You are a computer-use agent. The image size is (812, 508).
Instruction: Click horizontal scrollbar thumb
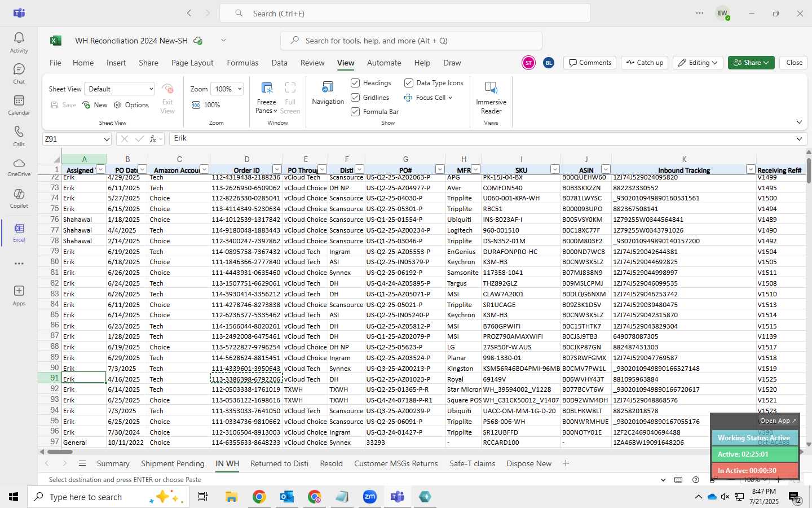click(60, 452)
